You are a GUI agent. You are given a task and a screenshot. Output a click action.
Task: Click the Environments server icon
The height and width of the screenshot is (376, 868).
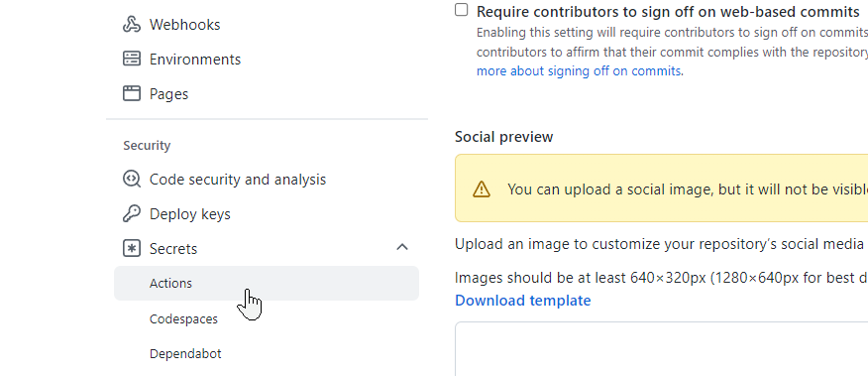(131, 59)
